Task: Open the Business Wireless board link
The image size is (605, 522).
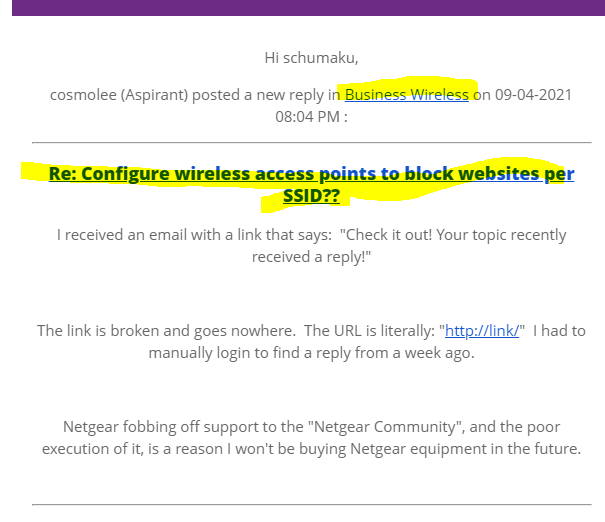Action: click(406, 95)
